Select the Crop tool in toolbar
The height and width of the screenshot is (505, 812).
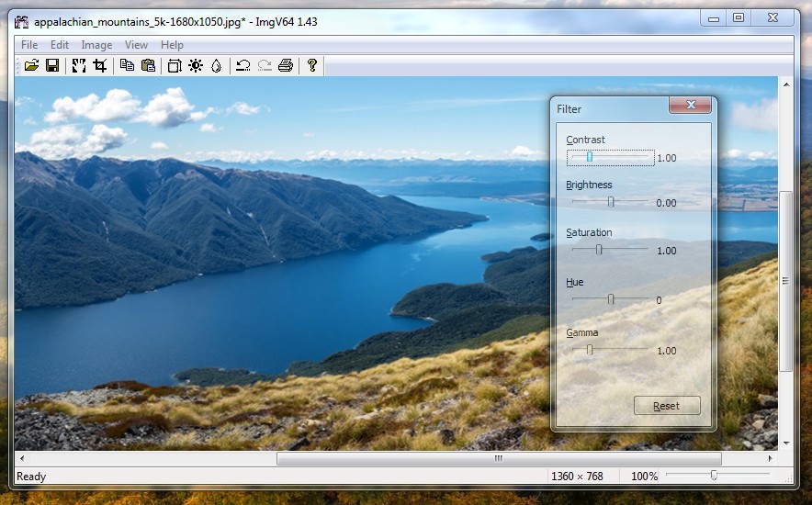tap(100, 65)
